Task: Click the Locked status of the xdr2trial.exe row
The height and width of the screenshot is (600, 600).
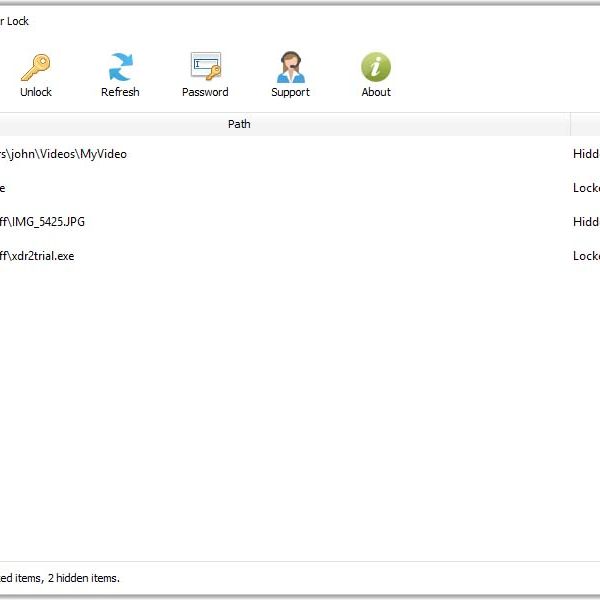Action: [x=586, y=256]
